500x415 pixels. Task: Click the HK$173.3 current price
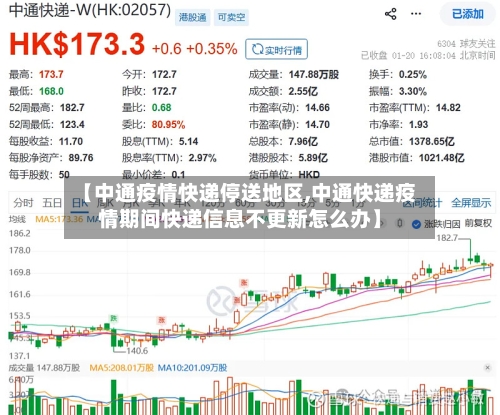[77, 44]
